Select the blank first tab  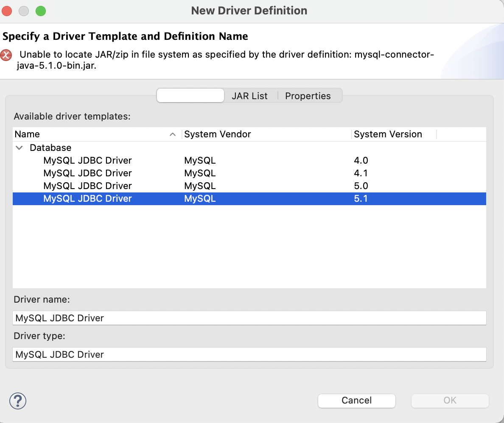coord(190,95)
